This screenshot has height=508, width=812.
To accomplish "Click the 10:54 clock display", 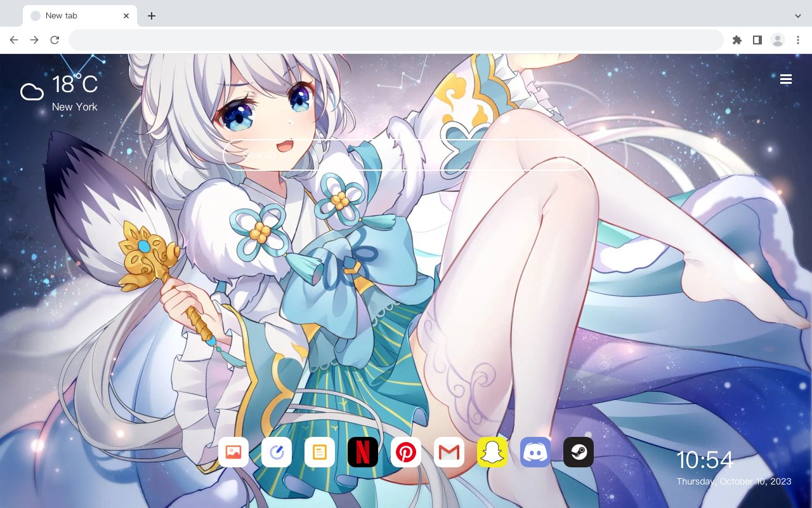I will pyautogui.click(x=705, y=460).
